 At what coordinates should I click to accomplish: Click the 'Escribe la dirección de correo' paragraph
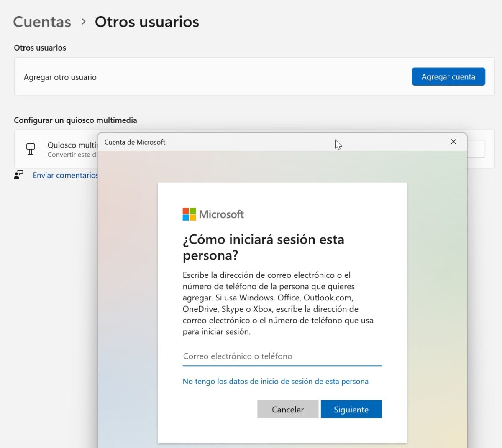point(278,303)
